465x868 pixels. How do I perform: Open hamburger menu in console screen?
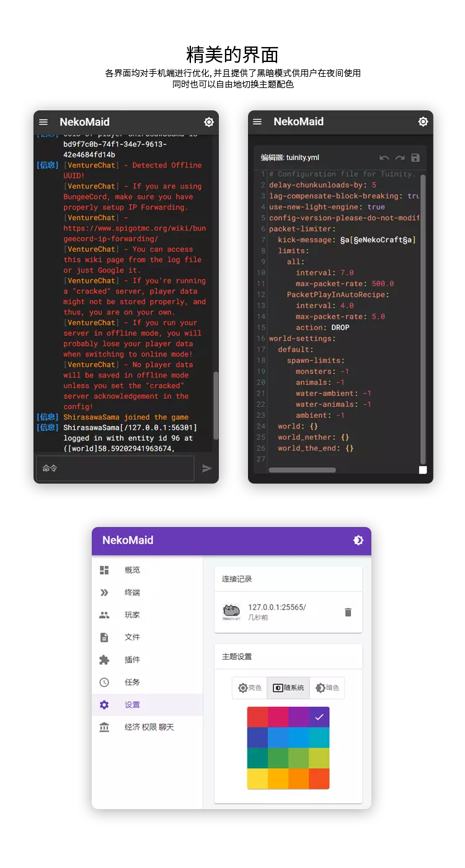pos(43,122)
